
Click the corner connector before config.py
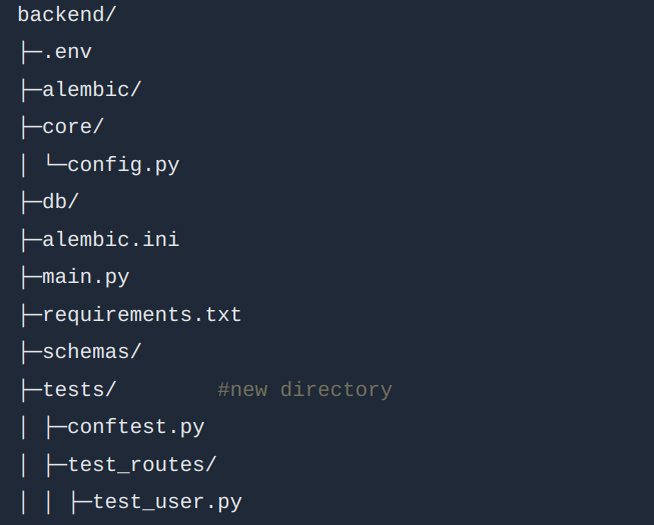click(x=57, y=162)
